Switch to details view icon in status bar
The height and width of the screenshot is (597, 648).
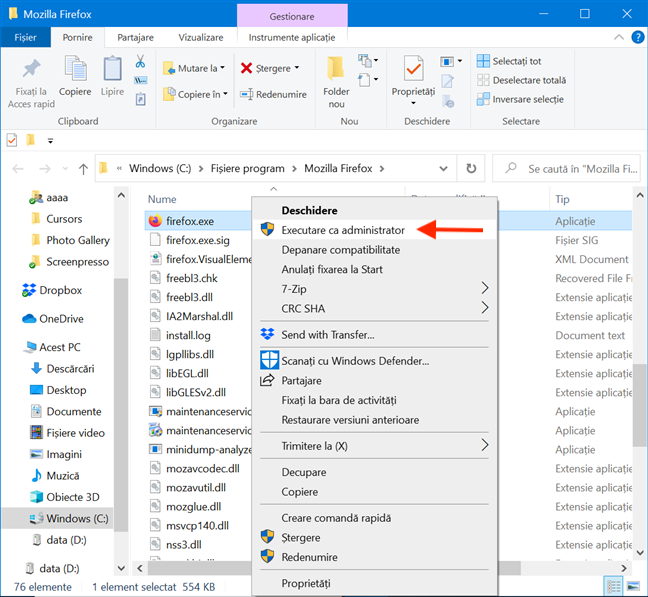614,586
